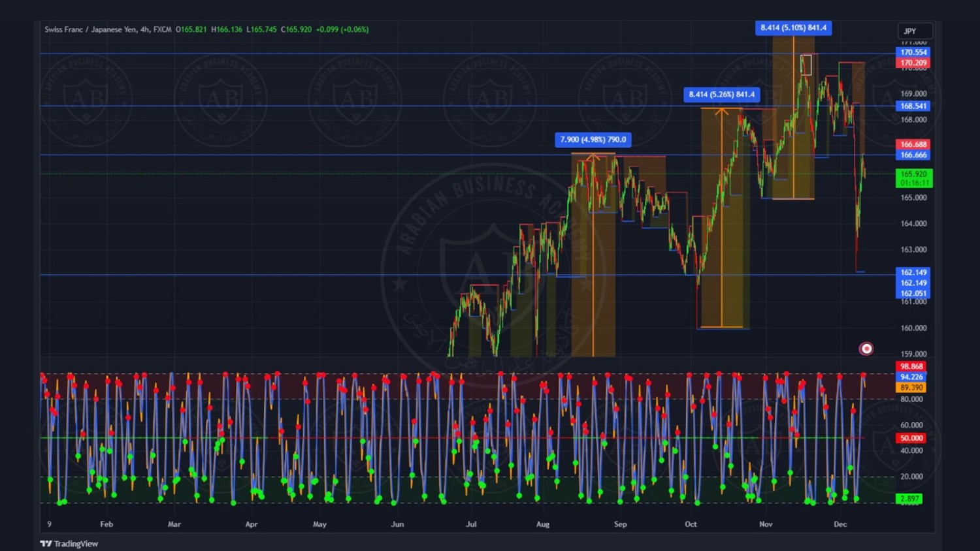The image size is (980, 551).
Task: Click the Sep label on the time axis
Action: [x=620, y=524]
